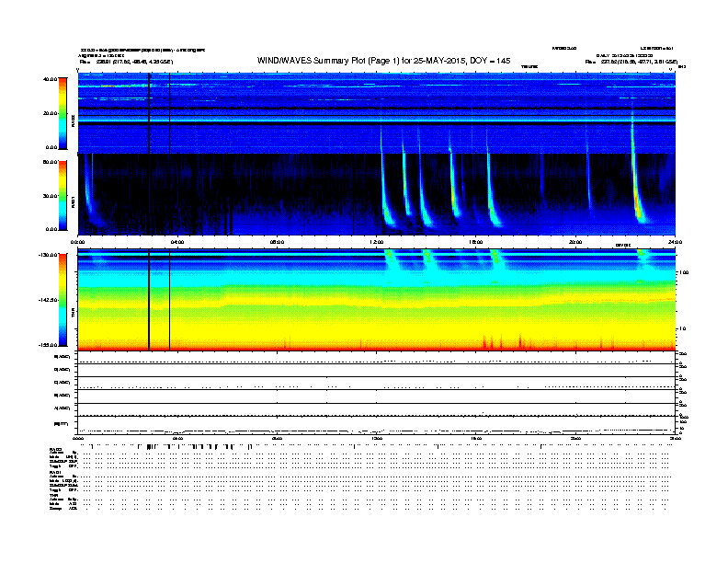Click the RAD2 panel rainbow color bar
The height and width of the screenshot is (563, 728).
tap(63, 113)
